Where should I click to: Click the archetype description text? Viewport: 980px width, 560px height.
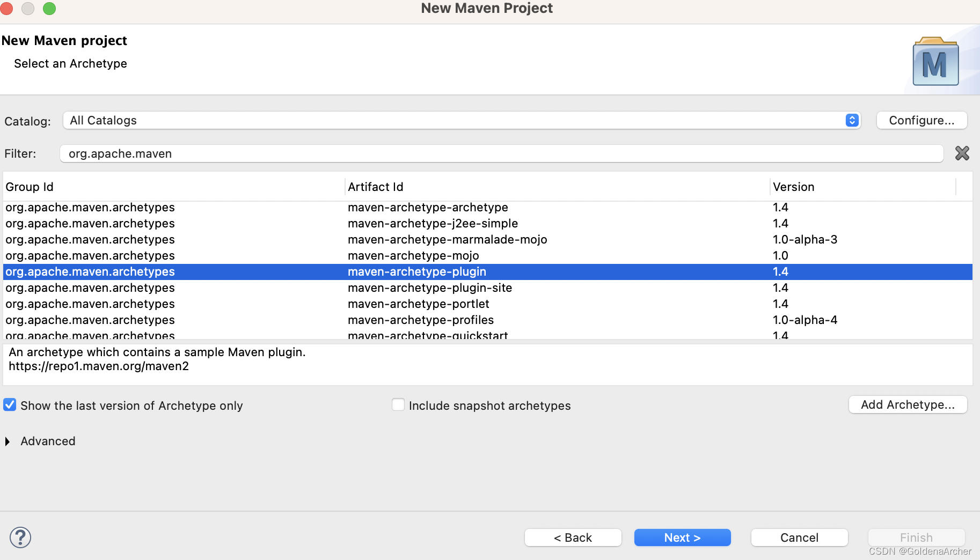pyautogui.click(x=157, y=352)
